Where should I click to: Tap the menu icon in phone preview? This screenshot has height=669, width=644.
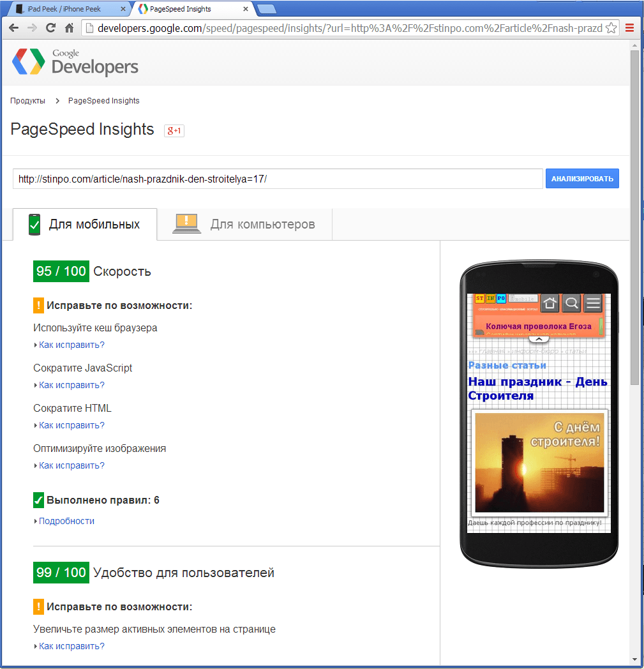[593, 303]
